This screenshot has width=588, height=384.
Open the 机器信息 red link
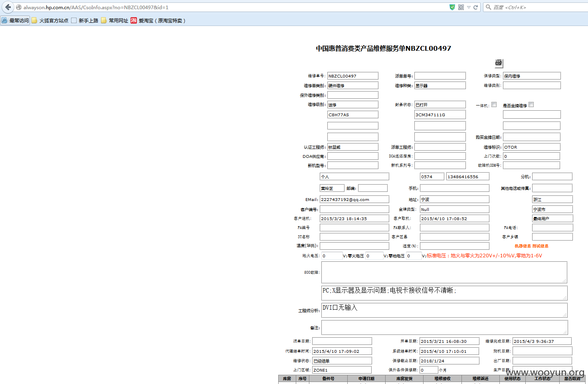click(523, 246)
